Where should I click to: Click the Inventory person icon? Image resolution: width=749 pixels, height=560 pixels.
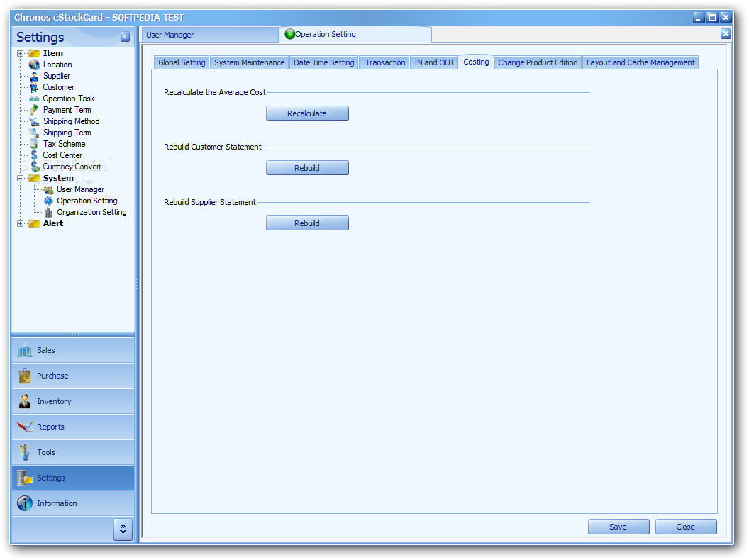pyautogui.click(x=24, y=401)
